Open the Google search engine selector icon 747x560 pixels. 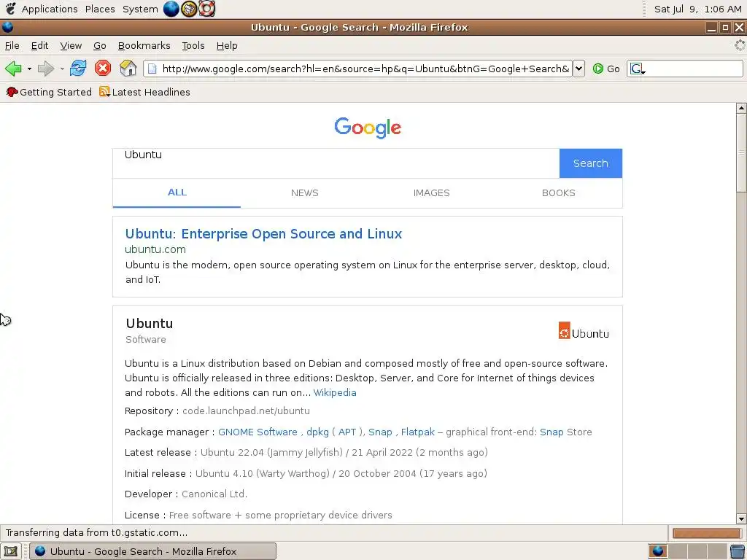(637, 69)
